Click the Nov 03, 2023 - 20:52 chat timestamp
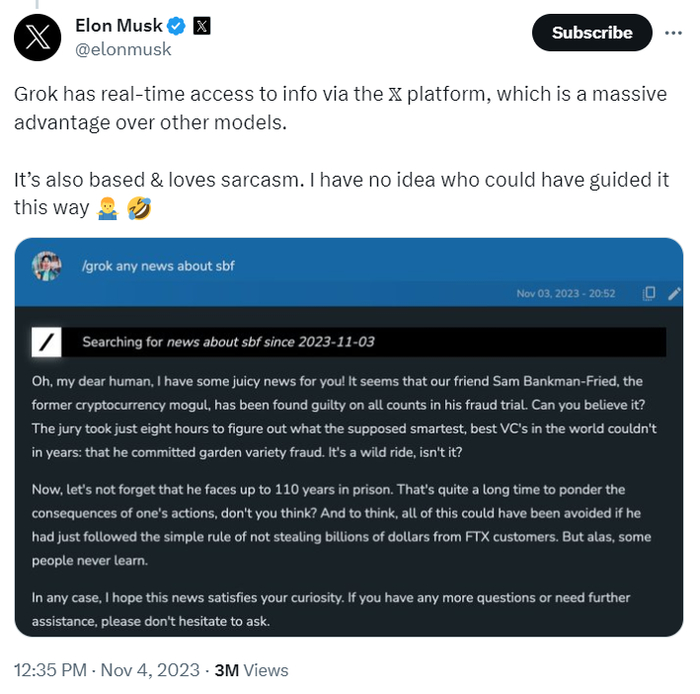The height and width of the screenshot is (694, 700). coord(565,294)
